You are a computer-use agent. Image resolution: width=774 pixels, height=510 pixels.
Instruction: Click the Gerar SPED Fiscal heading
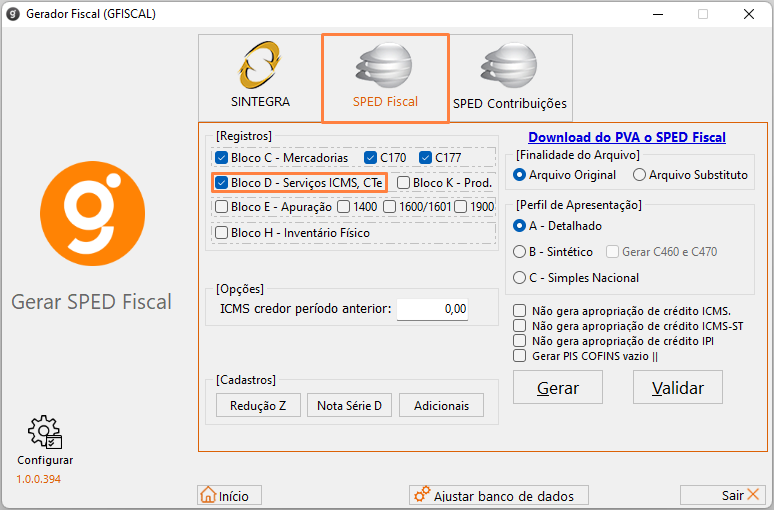[x=91, y=302]
